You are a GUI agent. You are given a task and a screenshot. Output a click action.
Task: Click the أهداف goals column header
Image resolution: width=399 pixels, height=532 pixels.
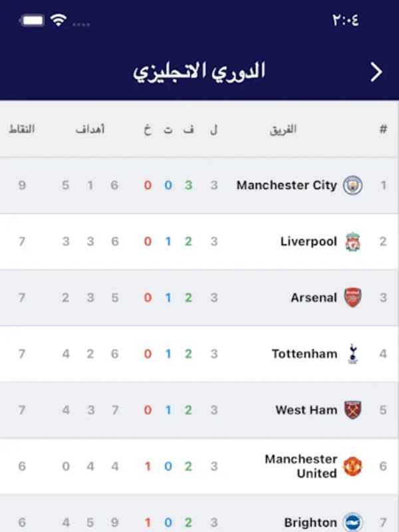tap(90, 129)
